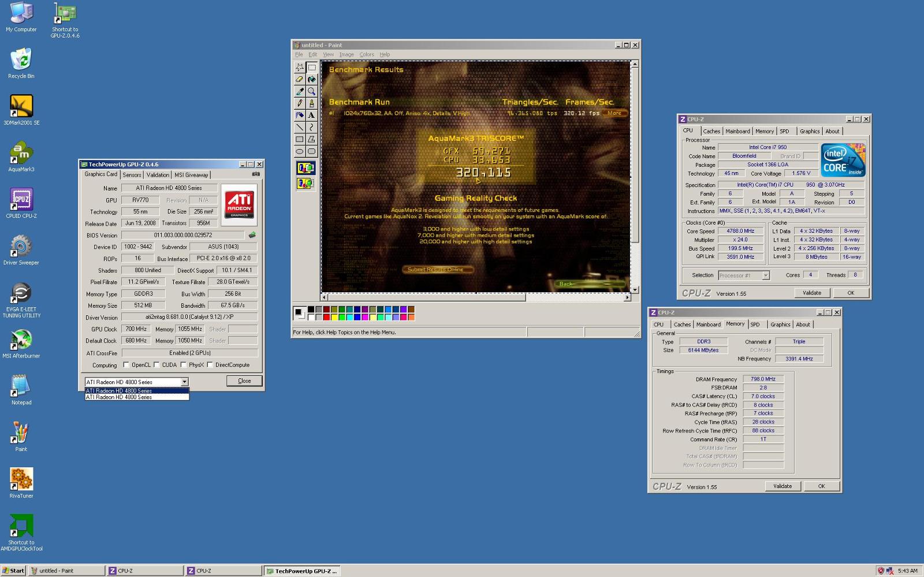Switch to the Validation tab in GPU-Z
This screenshot has height=577, width=924.
[x=158, y=175]
